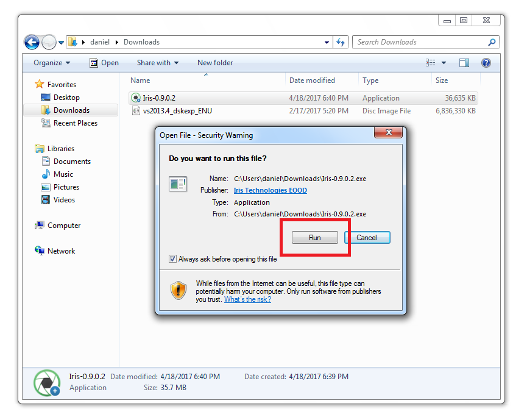Select Computer in the navigation pane
527x420 pixels.
(64, 226)
